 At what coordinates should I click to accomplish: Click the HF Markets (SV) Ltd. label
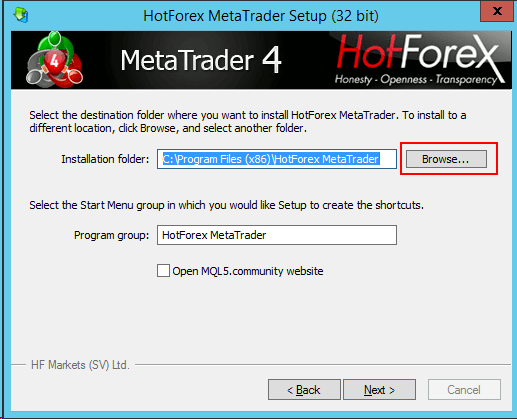[x=80, y=365]
